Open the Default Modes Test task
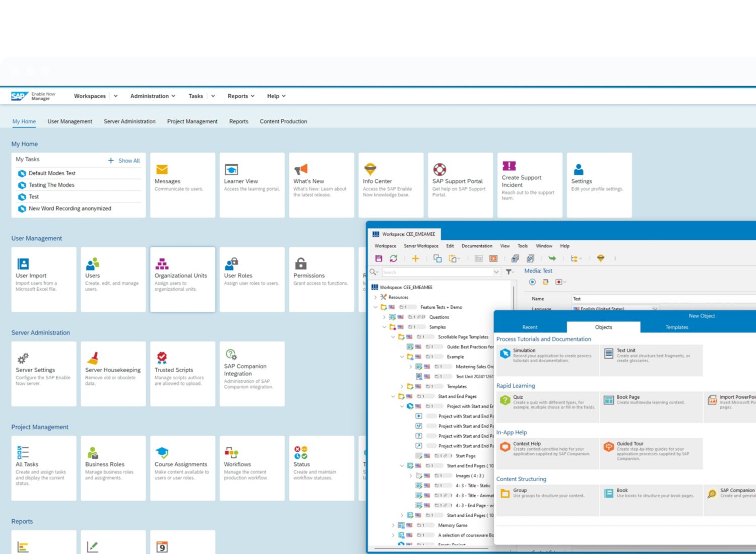 (x=52, y=173)
